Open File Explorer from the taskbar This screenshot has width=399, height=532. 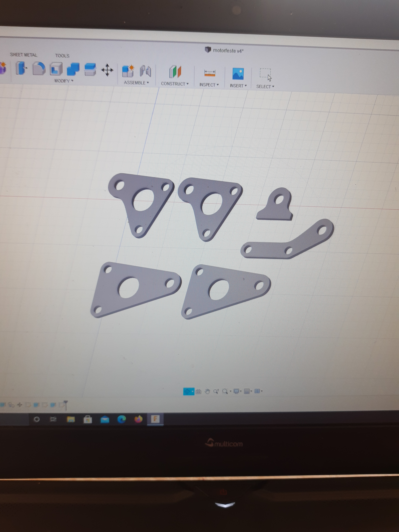click(x=71, y=419)
